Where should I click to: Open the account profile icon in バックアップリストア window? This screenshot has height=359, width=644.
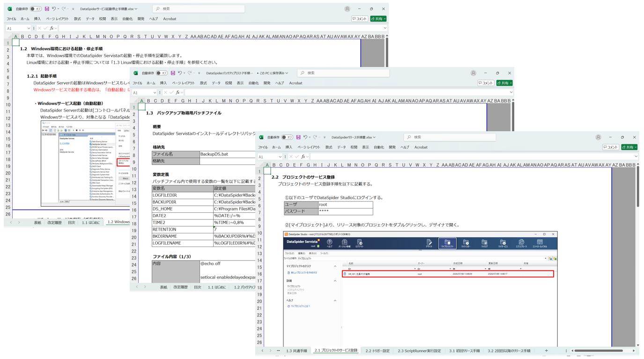[x=473, y=73]
